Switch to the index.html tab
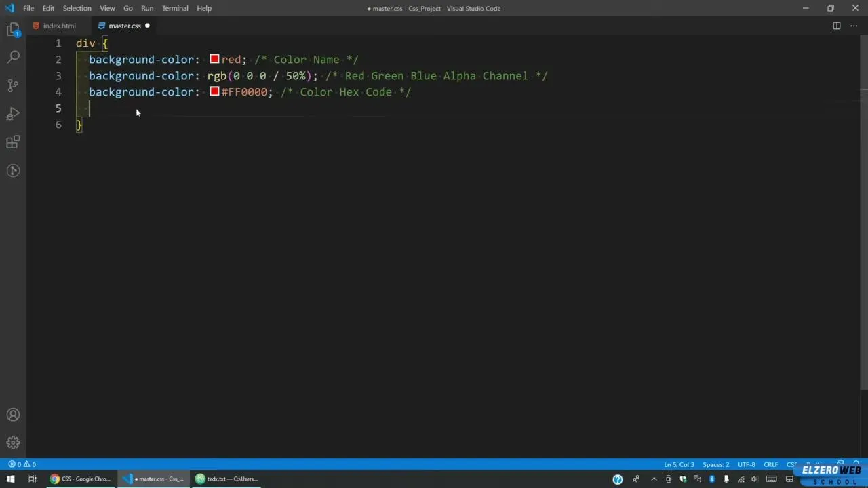 pyautogui.click(x=59, y=26)
